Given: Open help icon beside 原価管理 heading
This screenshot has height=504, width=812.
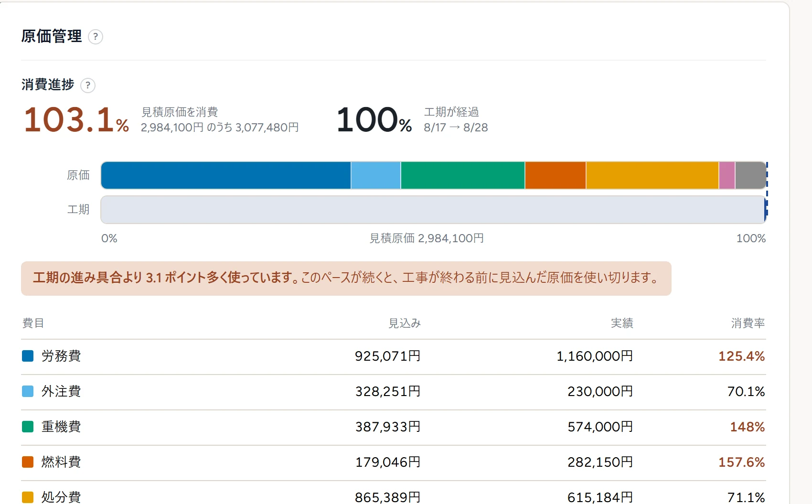Looking at the screenshot, I should click(96, 37).
